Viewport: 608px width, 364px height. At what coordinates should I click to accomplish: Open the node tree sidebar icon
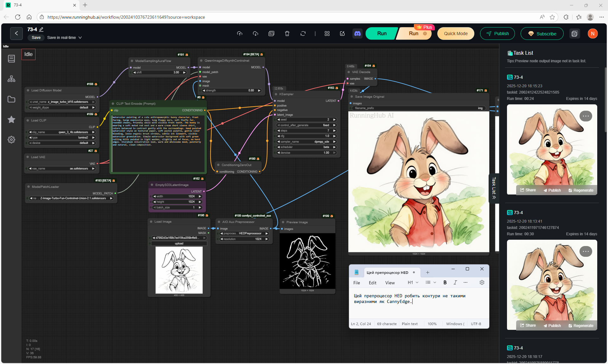point(11,79)
